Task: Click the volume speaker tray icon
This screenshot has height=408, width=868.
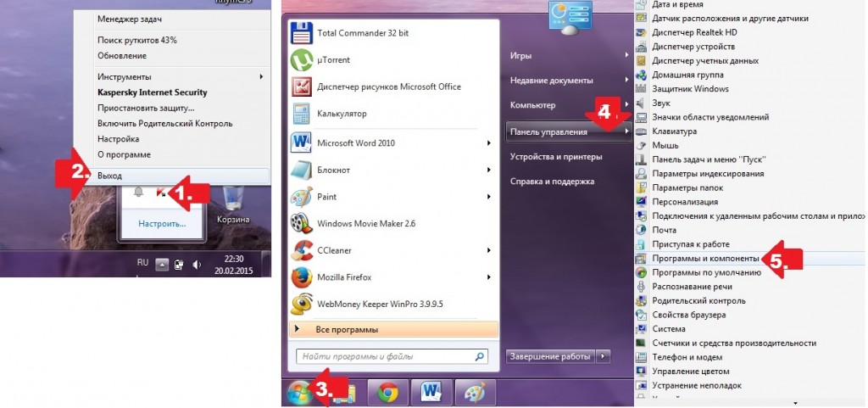Action: pyautogui.click(x=197, y=265)
